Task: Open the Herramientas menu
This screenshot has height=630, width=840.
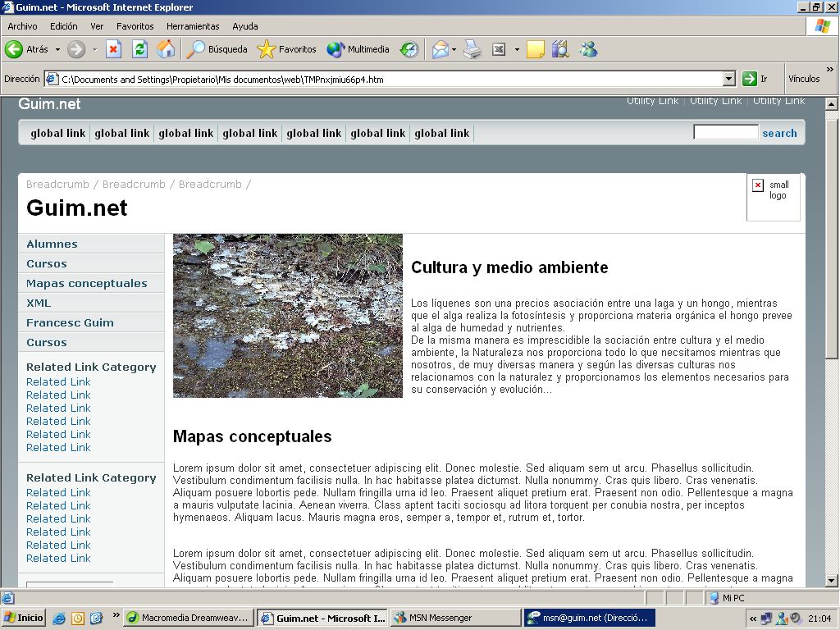Action: (193, 26)
